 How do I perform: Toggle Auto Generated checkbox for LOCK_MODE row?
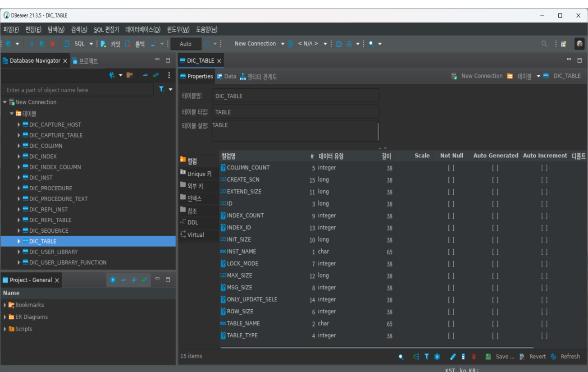495,264
